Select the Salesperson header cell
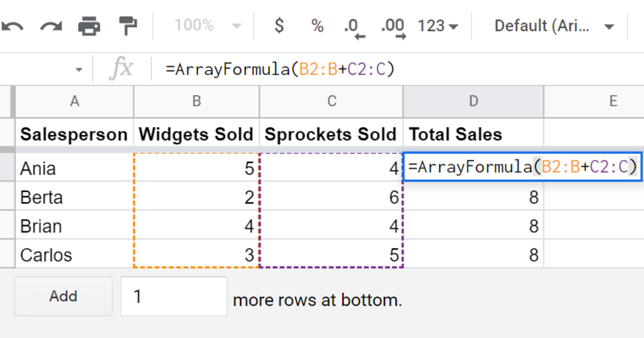Image resolution: width=644 pixels, height=338 pixels. point(75,134)
